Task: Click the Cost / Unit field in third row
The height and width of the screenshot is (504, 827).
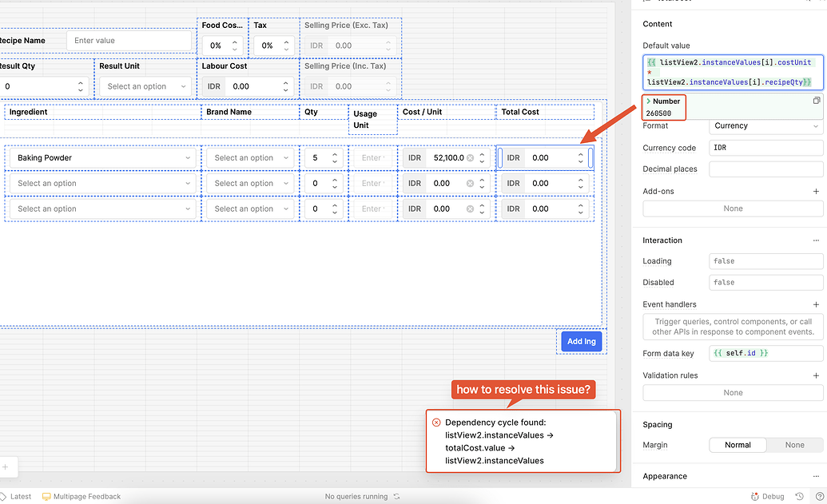Action: pos(447,208)
